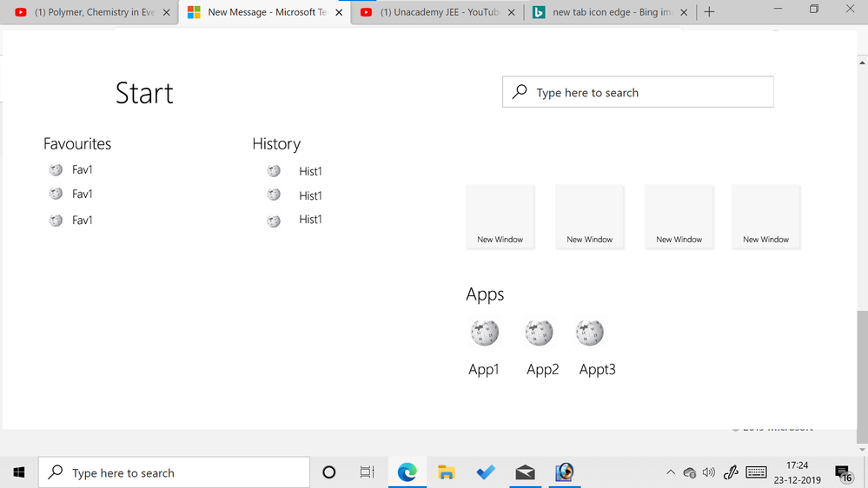
Task: Open the first Fav1 favourite
Action: click(x=71, y=170)
